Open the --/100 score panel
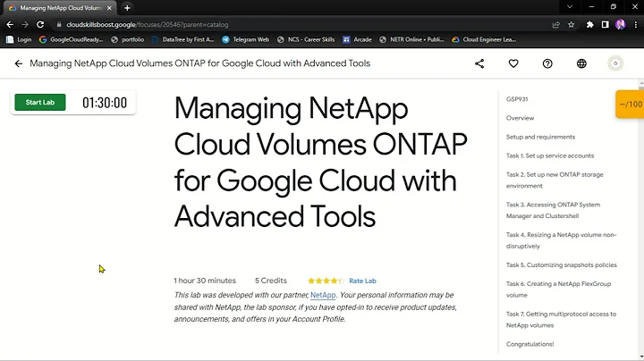Image resolution: width=644 pixels, height=361 pixels. tap(630, 105)
